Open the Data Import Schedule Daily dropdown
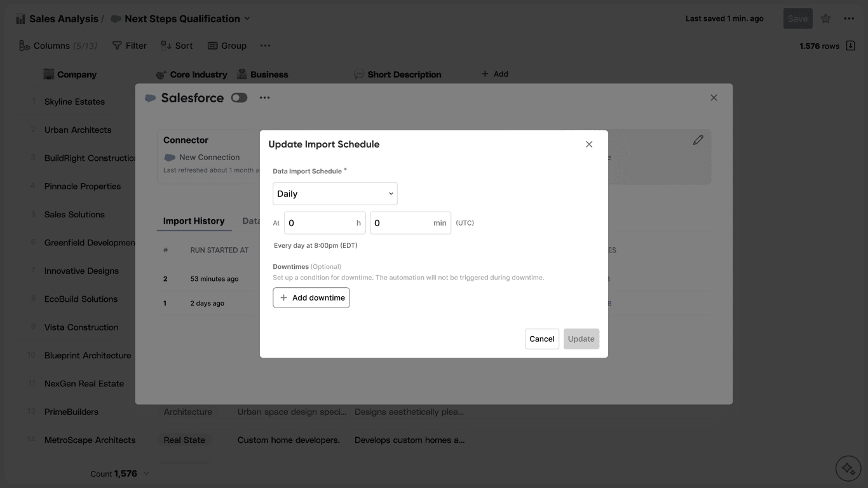 click(335, 194)
